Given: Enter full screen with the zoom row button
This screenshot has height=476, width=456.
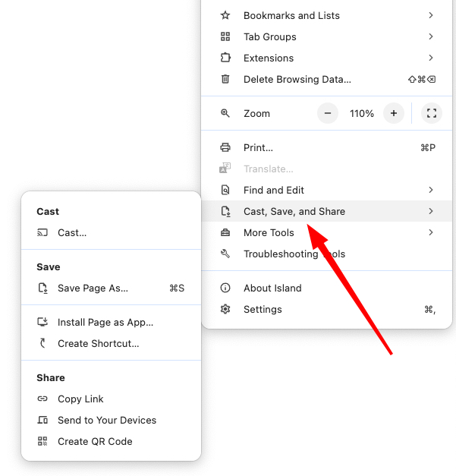Looking at the screenshot, I should click(x=432, y=113).
